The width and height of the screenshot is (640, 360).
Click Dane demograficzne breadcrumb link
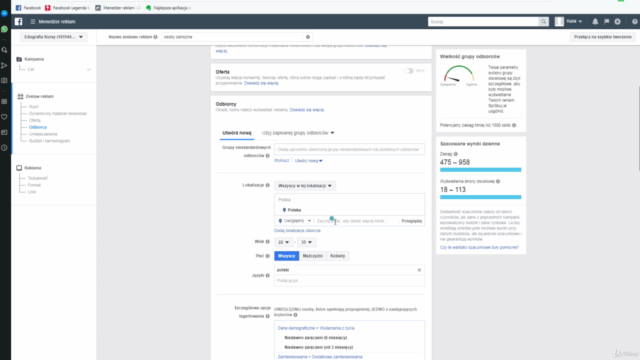click(x=296, y=328)
